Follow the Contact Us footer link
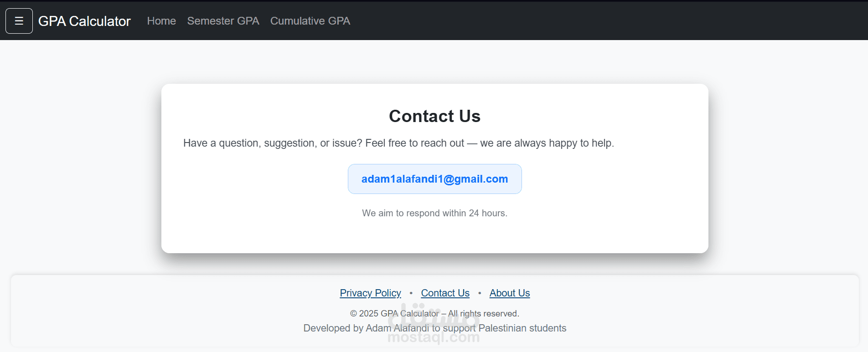The image size is (868, 352). [x=445, y=293]
